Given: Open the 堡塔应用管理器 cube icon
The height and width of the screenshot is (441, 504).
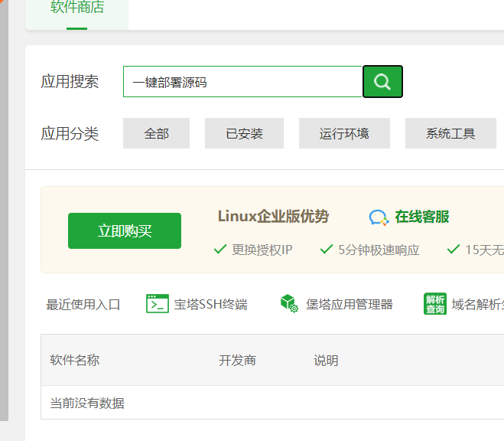Looking at the screenshot, I should (x=289, y=303).
